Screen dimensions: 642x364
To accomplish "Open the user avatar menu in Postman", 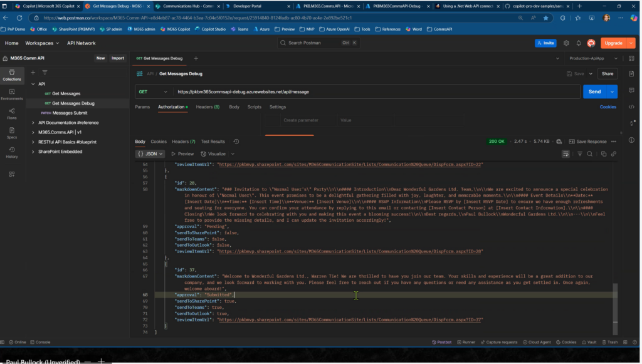I will click(x=591, y=43).
